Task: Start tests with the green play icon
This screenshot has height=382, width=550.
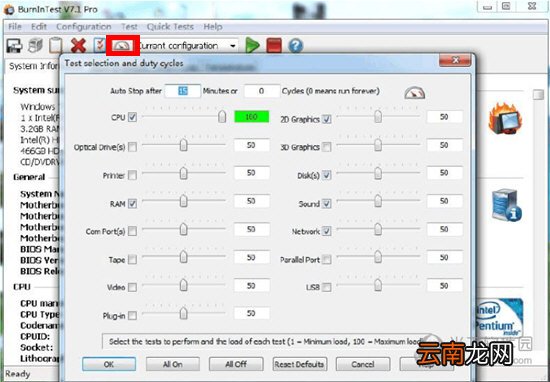Action: point(252,45)
